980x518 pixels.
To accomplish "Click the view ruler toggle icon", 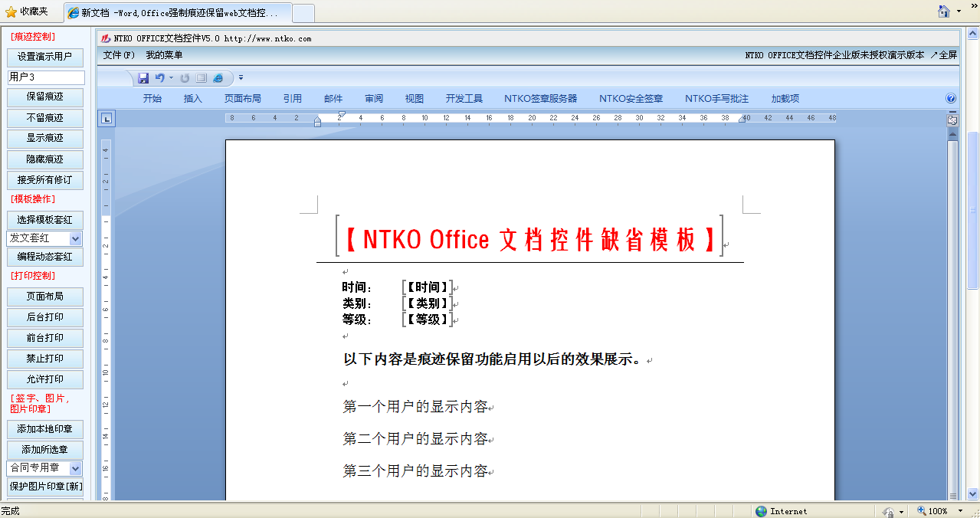I will click(952, 120).
